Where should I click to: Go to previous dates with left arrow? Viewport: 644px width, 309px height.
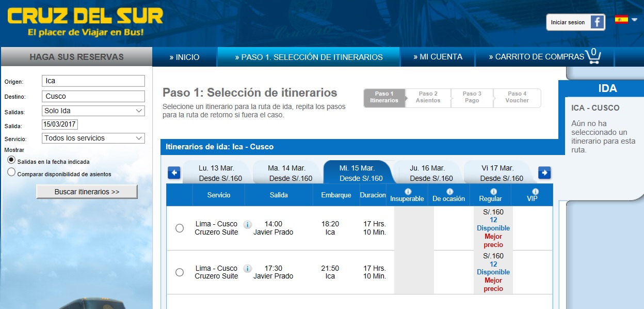pyautogui.click(x=174, y=173)
